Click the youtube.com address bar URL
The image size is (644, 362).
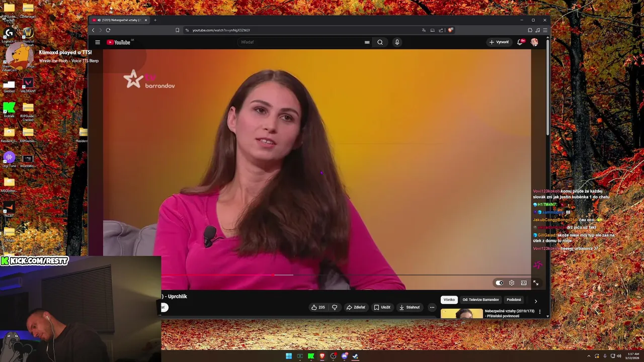point(221,30)
